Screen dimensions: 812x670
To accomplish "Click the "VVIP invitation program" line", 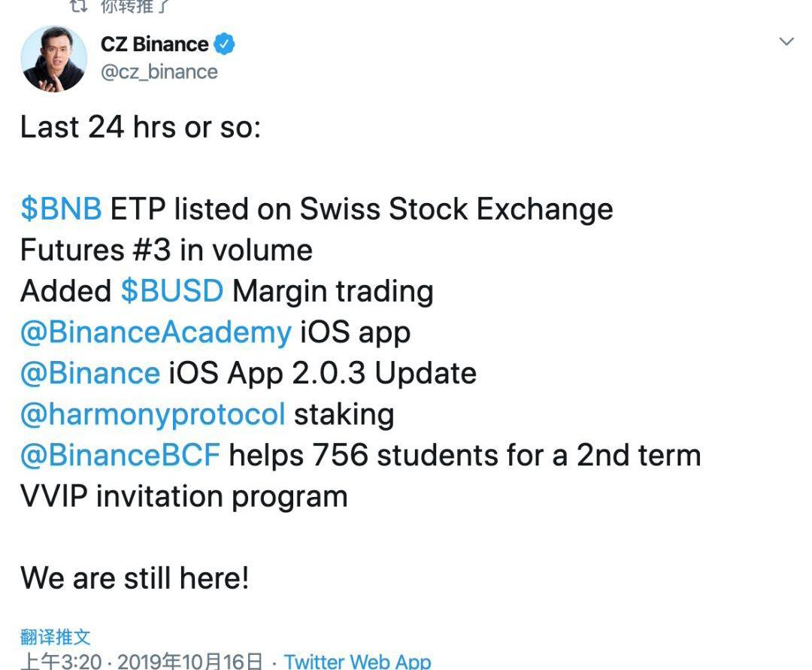I will point(183,496).
